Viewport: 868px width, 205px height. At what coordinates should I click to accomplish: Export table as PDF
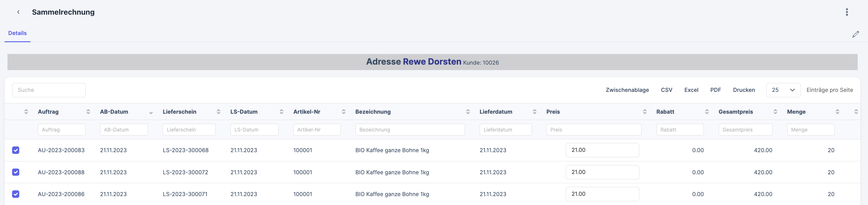pyautogui.click(x=715, y=90)
